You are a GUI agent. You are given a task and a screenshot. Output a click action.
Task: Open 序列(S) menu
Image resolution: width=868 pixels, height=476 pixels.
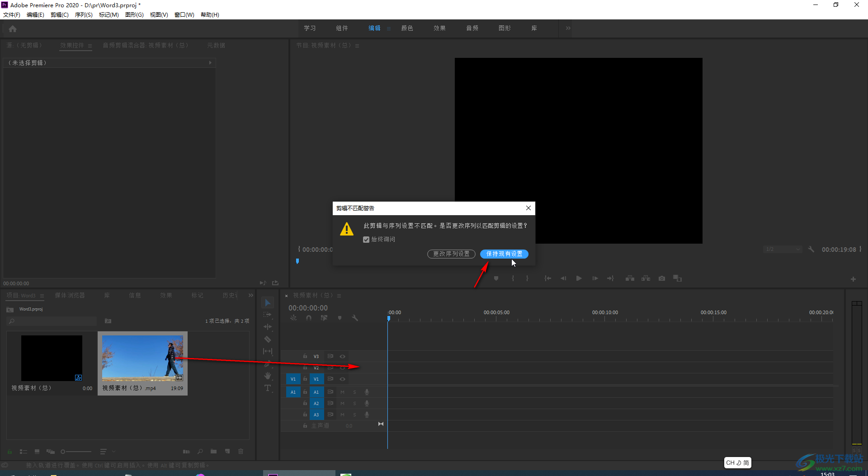click(x=84, y=14)
